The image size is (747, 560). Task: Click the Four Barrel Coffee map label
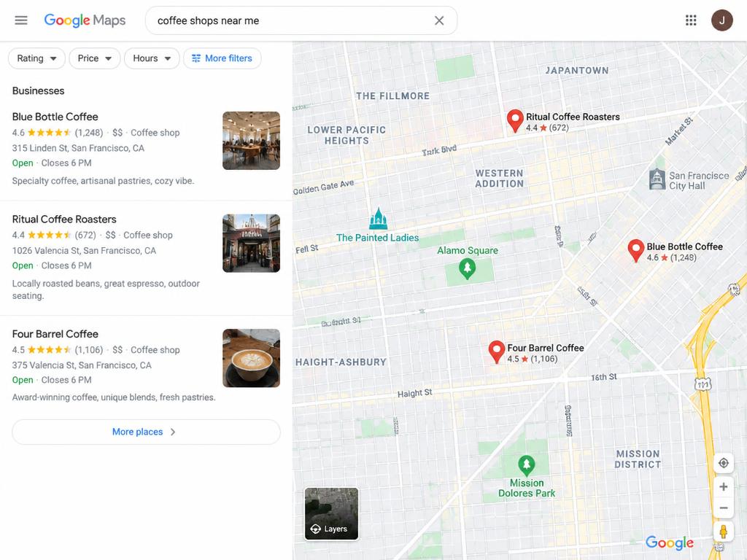546,348
